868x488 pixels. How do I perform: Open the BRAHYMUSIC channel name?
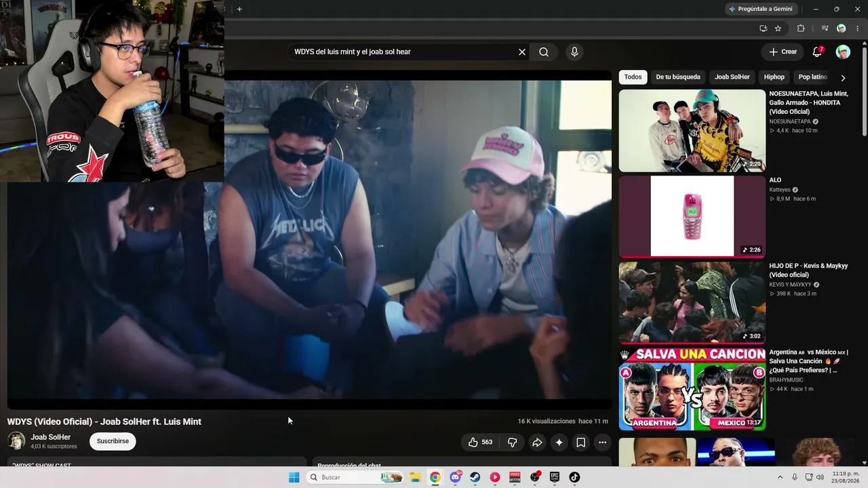(x=786, y=380)
